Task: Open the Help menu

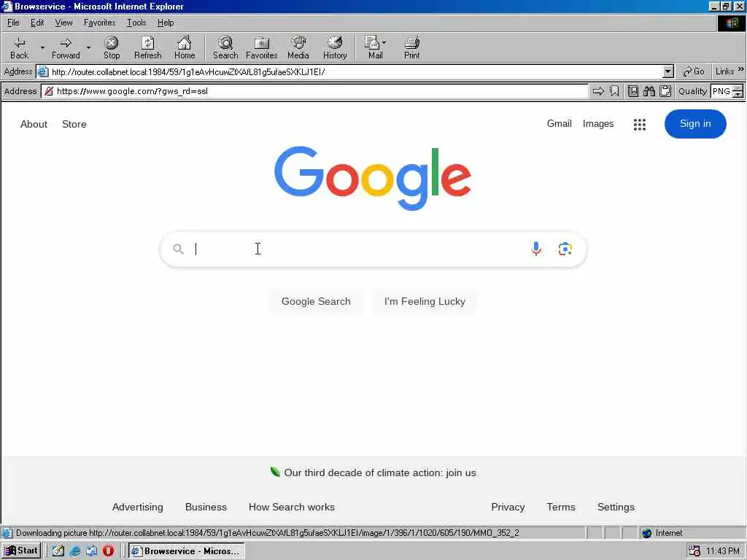Action: click(x=166, y=23)
